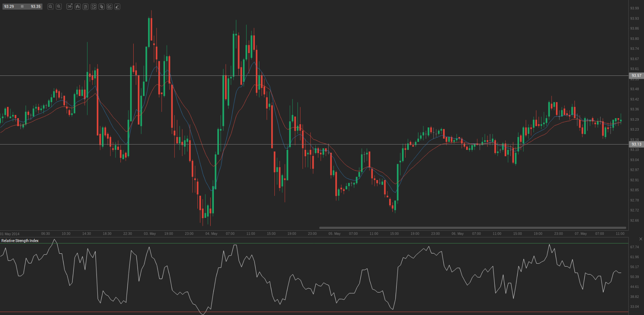This screenshot has height=315, width=644.
Task: Click the edit square-with-pencil icon
Action: [109, 6]
